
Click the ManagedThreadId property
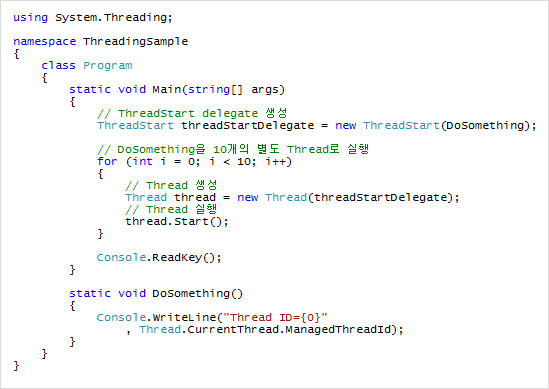coord(338,329)
